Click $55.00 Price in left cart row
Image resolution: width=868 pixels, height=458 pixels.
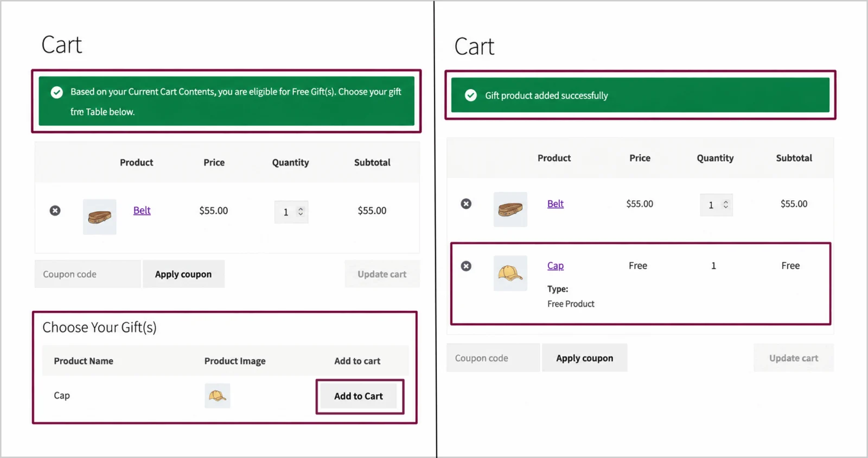coord(213,211)
